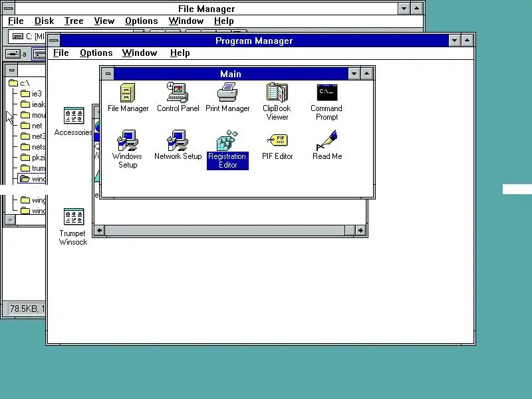532x399 pixels.
Task: Click the Main window title bar
Action: (231, 74)
